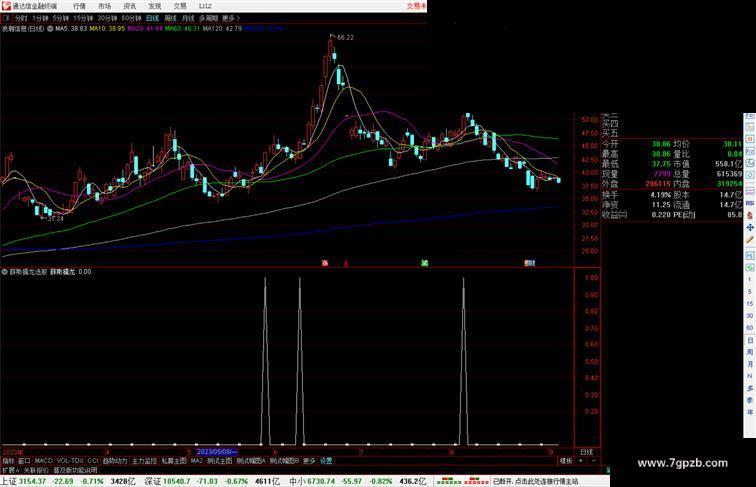Click the plus zoom button beside 模板
756x487 pixels.
(581, 461)
